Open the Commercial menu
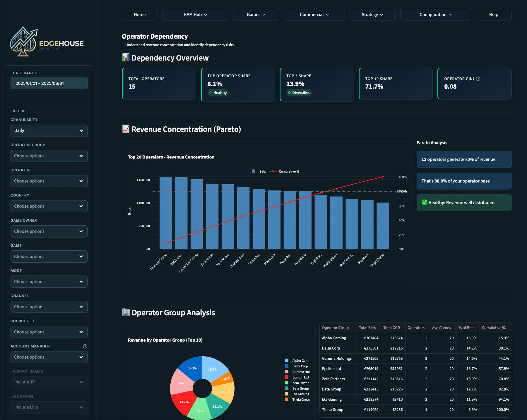This screenshot has width=527, height=420. (314, 14)
